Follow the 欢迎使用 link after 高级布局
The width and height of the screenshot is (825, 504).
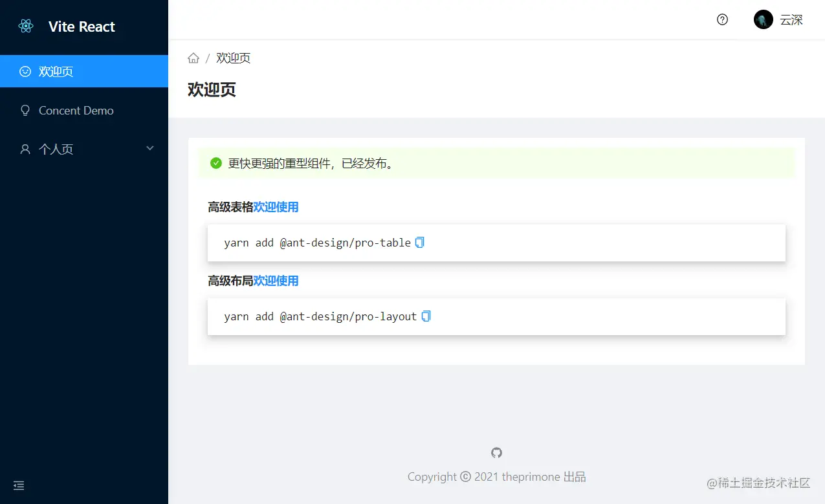[276, 281]
